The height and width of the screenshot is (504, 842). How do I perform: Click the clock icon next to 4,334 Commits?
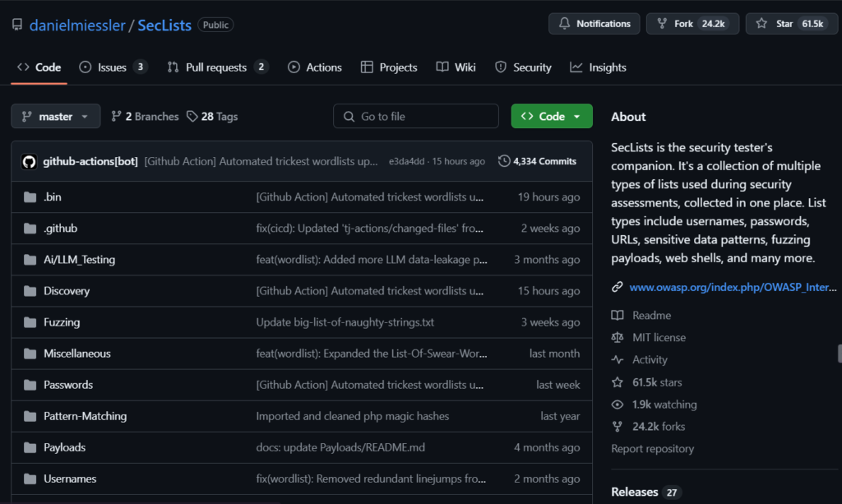coord(504,161)
